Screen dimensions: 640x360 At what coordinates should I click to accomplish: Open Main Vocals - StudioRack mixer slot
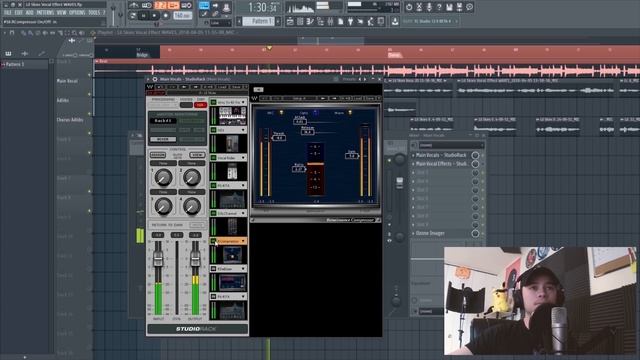coord(441,155)
